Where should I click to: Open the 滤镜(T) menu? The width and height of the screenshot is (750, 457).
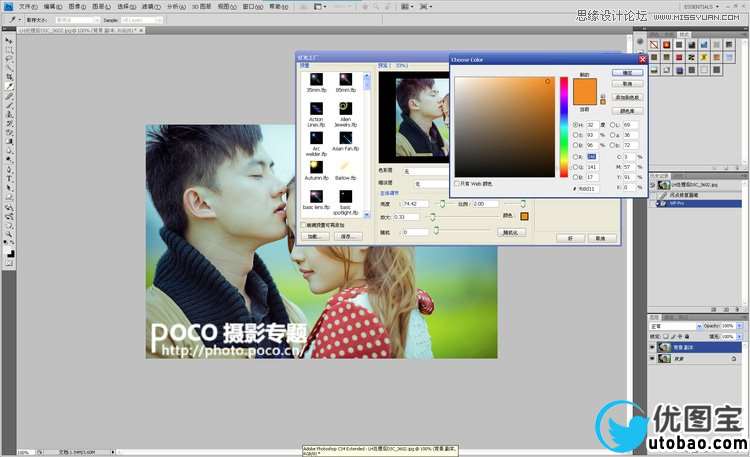pos(151,7)
